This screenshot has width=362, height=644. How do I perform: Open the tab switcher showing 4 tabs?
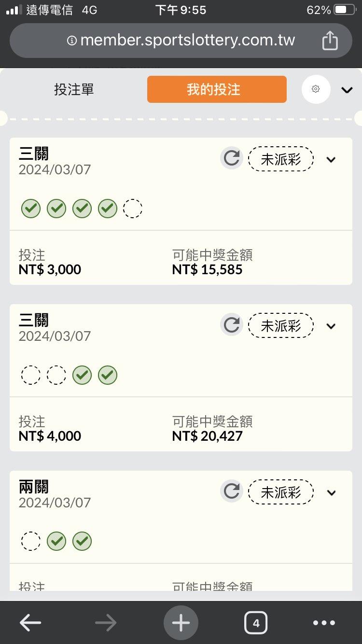256,623
